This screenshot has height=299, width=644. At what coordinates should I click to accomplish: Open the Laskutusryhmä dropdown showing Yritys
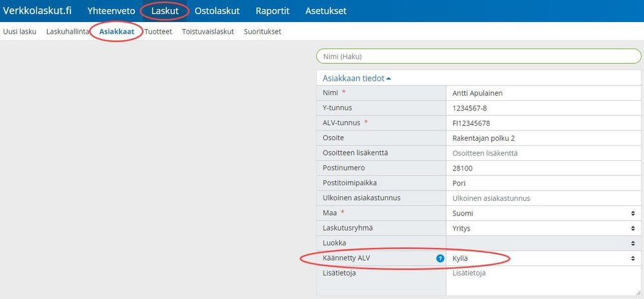pyautogui.click(x=544, y=228)
